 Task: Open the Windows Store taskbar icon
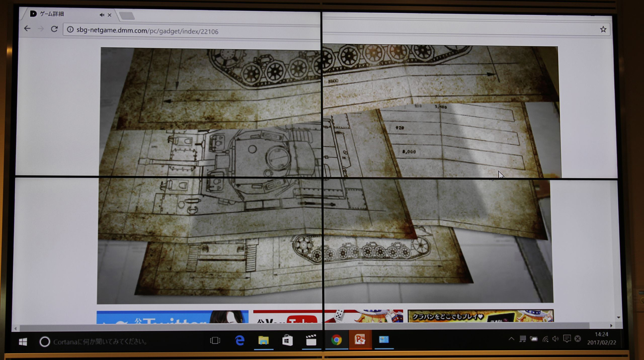287,340
